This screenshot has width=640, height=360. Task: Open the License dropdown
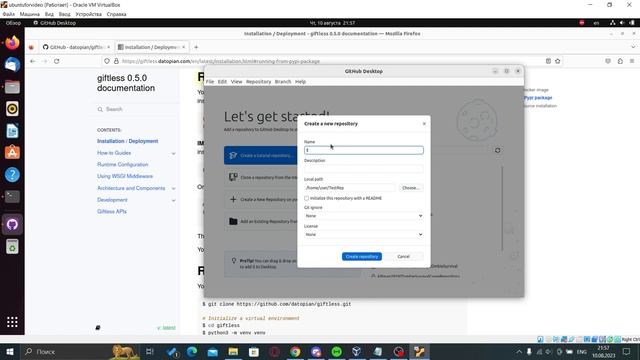click(363, 234)
